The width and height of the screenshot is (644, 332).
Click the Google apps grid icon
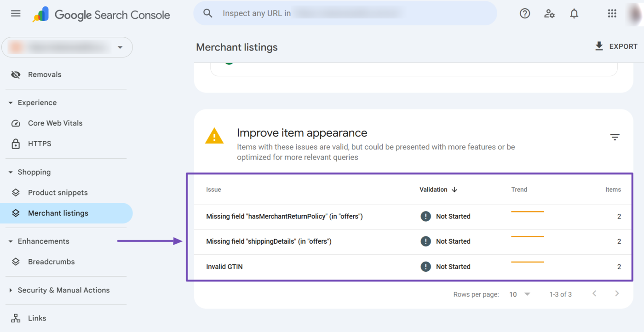pos(612,13)
